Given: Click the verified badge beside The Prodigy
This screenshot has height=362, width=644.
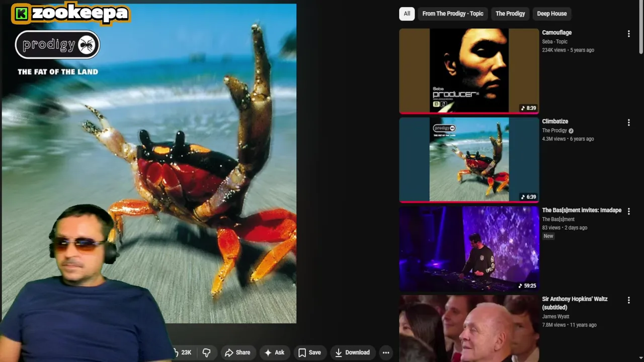Looking at the screenshot, I should pos(571,131).
